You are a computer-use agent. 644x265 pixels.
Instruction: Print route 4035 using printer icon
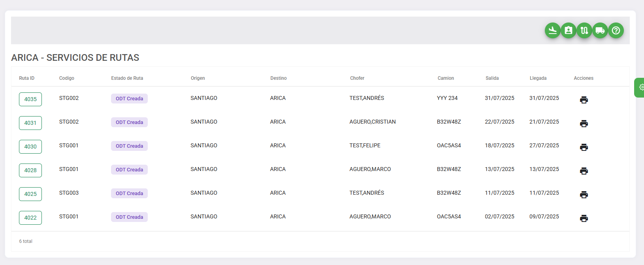coord(584,100)
